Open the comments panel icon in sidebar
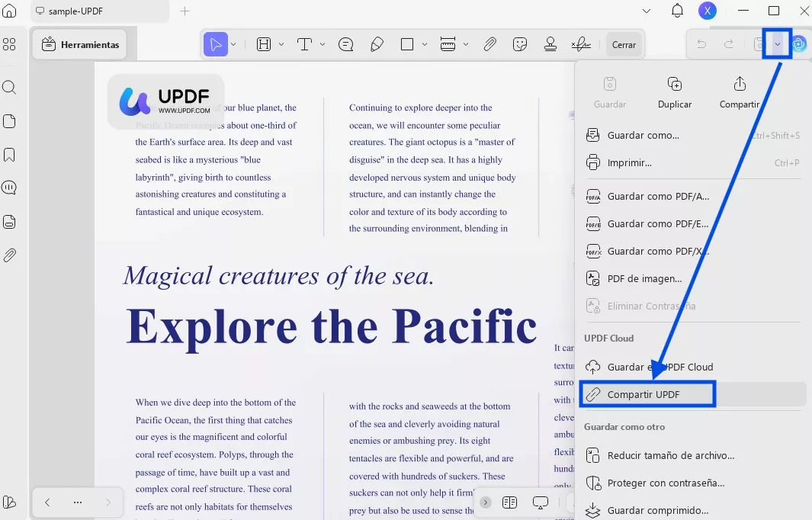This screenshot has width=812, height=520. click(x=9, y=188)
